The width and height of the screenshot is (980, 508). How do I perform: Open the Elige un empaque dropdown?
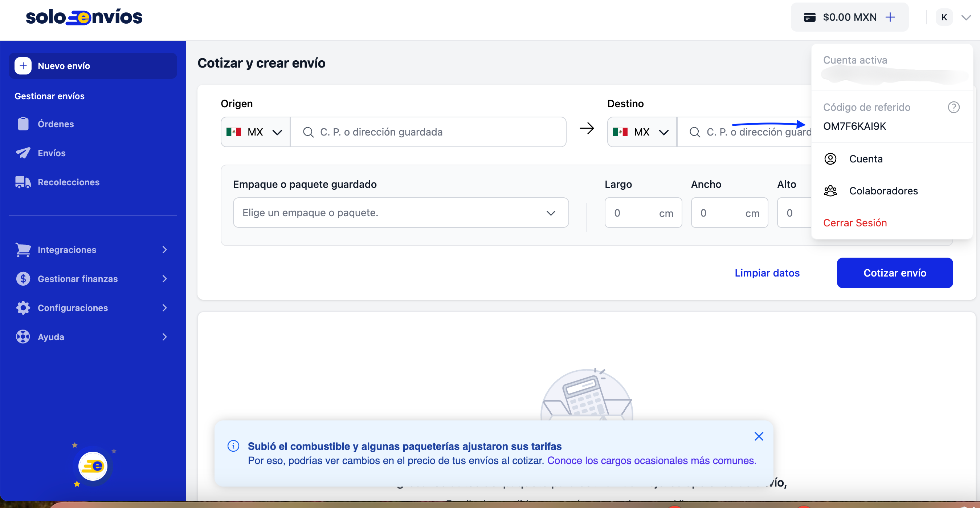(x=401, y=213)
